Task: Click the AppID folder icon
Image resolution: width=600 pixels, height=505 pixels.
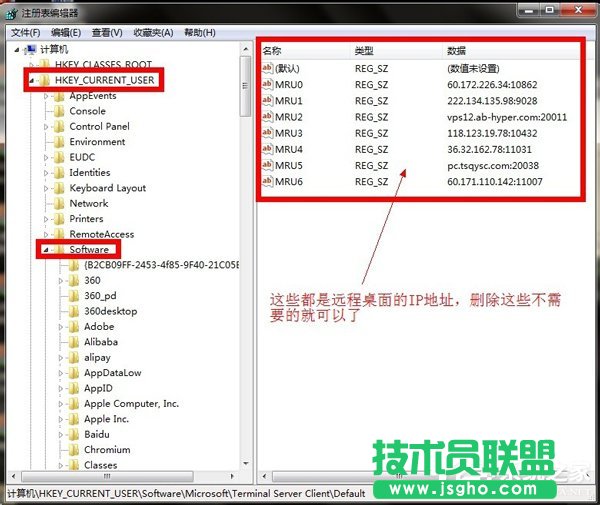Action: click(74, 388)
